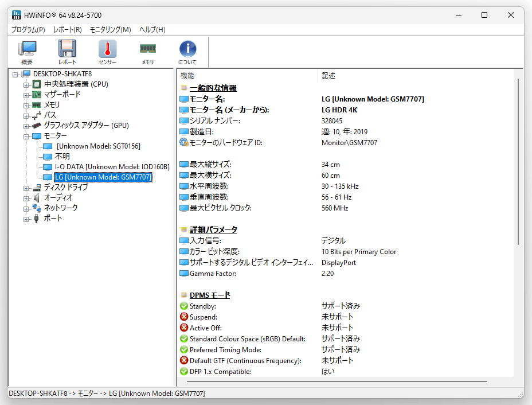Click the HWiNFO title bar app icon
Image resolution: width=532 pixels, height=405 pixels.
[16, 15]
